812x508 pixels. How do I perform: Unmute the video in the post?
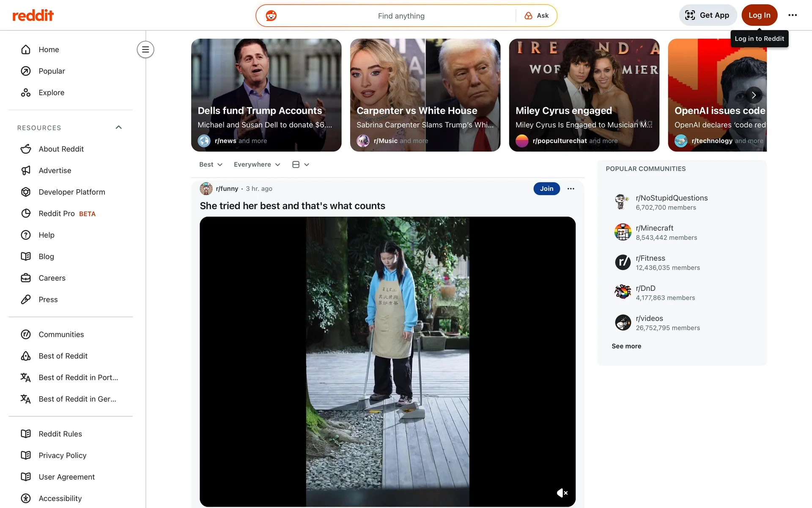pyautogui.click(x=562, y=493)
